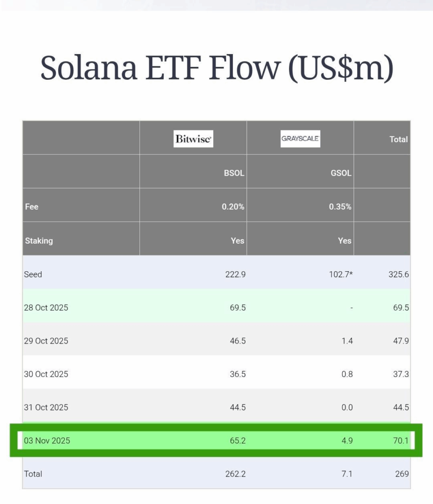Click the Solana ETF Flow title
The image size is (433, 504).
217,67
